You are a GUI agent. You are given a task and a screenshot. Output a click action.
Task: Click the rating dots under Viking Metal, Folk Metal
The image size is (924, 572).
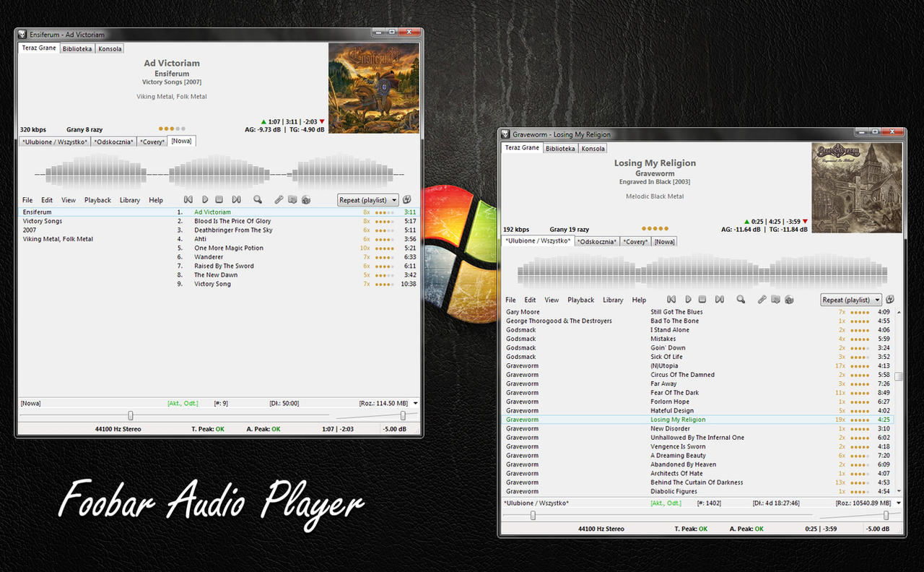click(x=172, y=129)
